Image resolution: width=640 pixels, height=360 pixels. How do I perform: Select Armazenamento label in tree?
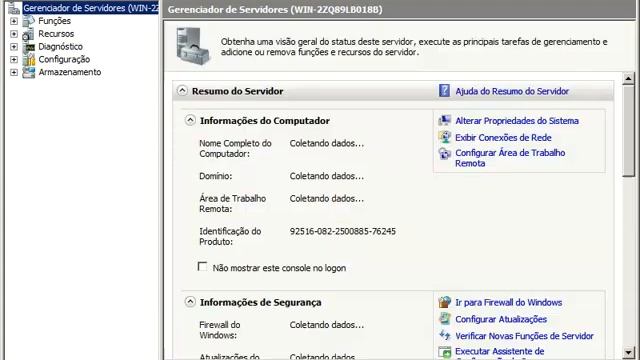(x=70, y=72)
